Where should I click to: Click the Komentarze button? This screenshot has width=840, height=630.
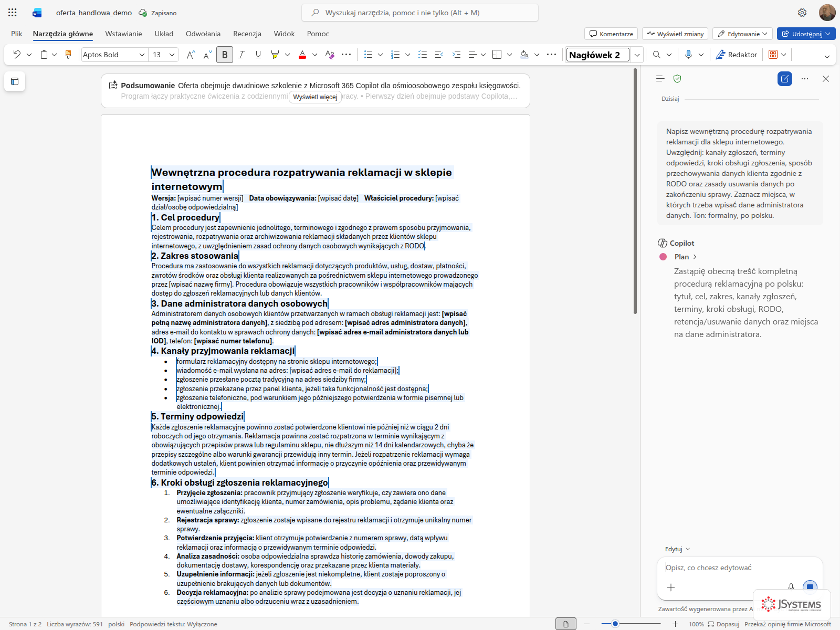click(x=611, y=34)
